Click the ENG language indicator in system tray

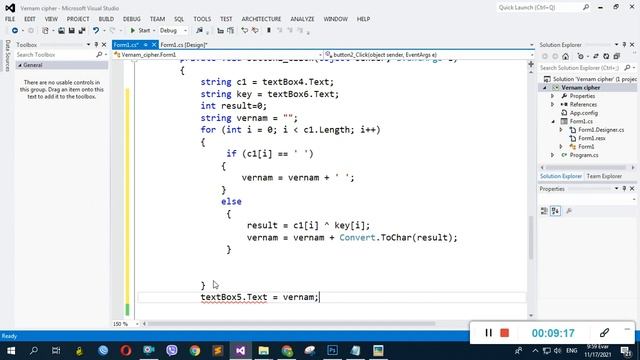tap(571, 351)
